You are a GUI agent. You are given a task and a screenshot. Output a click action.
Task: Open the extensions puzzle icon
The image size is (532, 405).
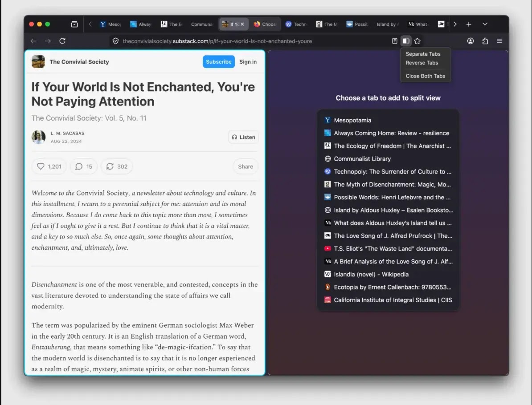[485, 41]
